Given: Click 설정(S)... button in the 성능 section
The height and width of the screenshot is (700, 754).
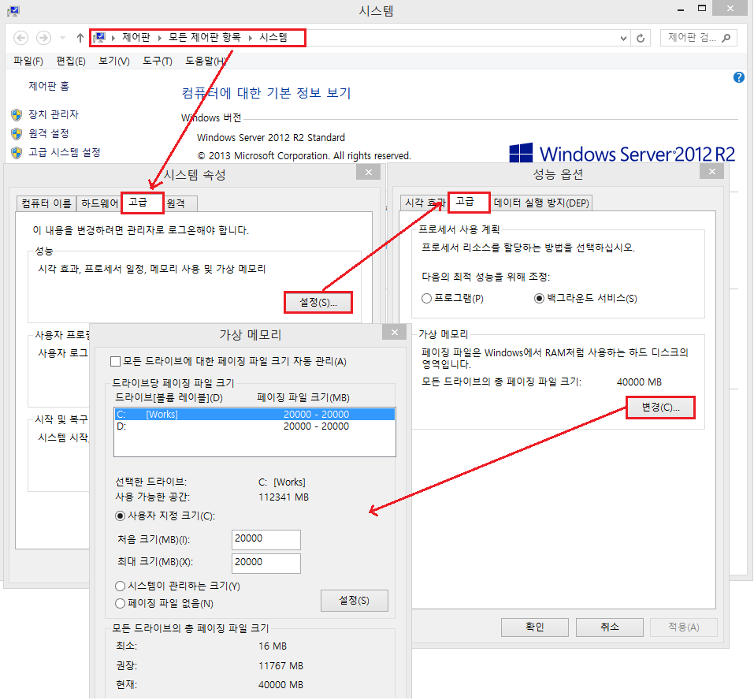Looking at the screenshot, I should pyautogui.click(x=318, y=303).
